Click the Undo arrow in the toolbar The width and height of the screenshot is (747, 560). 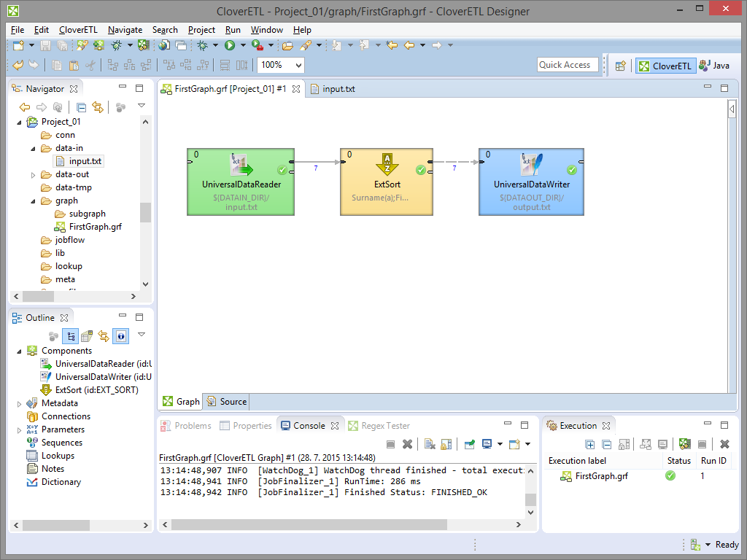(x=18, y=65)
